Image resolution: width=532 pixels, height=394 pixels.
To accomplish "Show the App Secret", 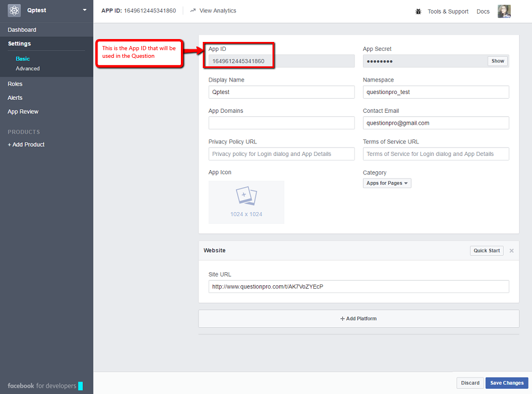I will (x=497, y=61).
